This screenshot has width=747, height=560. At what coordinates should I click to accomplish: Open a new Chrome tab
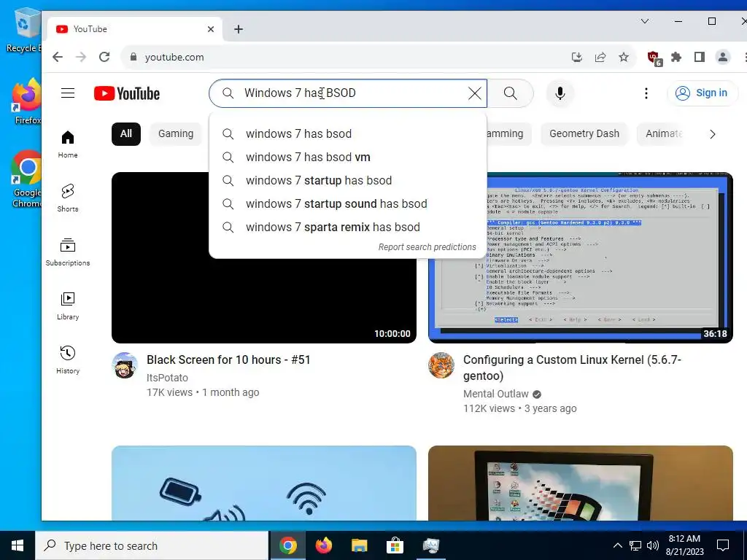tap(239, 29)
